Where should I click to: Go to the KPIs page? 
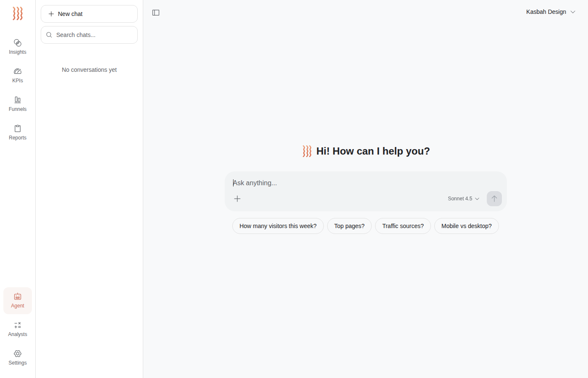17,75
